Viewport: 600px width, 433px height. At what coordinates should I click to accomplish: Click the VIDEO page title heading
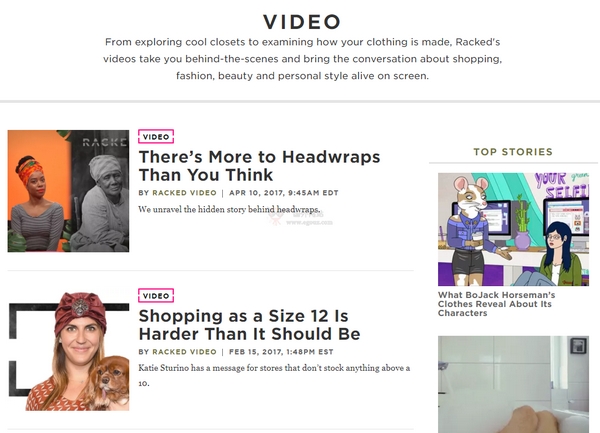[x=302, y=22]
